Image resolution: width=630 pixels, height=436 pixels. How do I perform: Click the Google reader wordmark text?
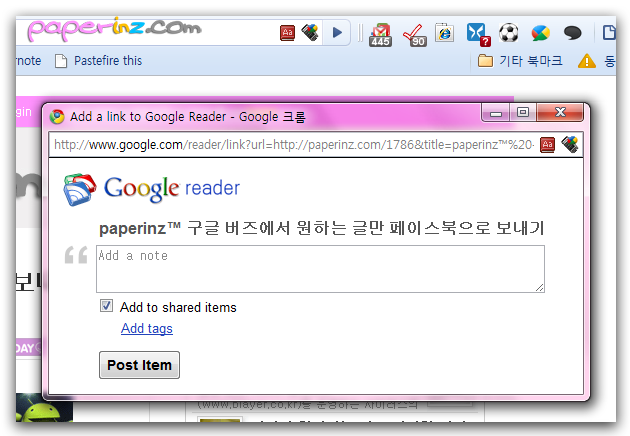(x=172, y=188)
